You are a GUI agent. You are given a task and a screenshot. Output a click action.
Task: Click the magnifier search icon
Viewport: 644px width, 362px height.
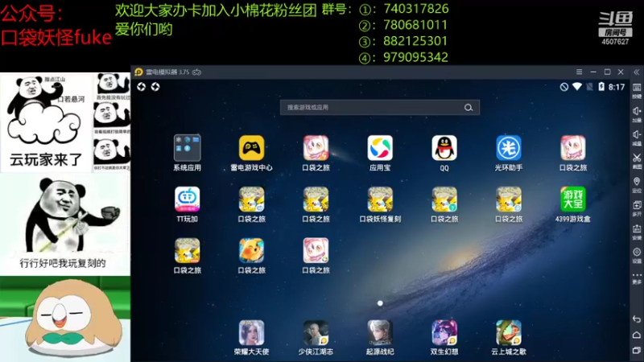click(469, 108)
